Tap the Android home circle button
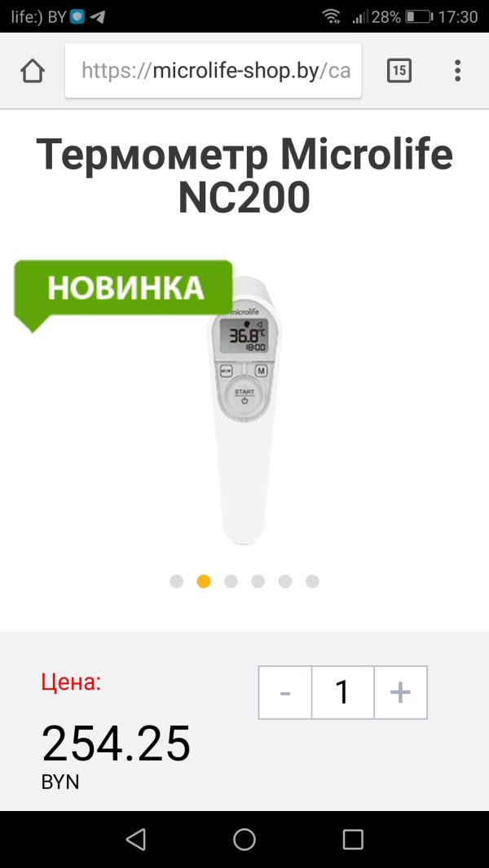 tap(244, 840)
